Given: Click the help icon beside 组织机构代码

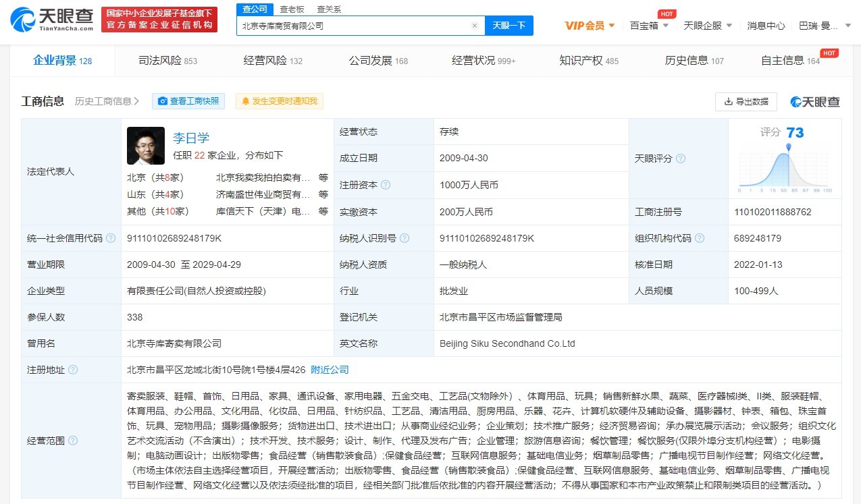Looking at the screenshot, I should coord(700,238).
